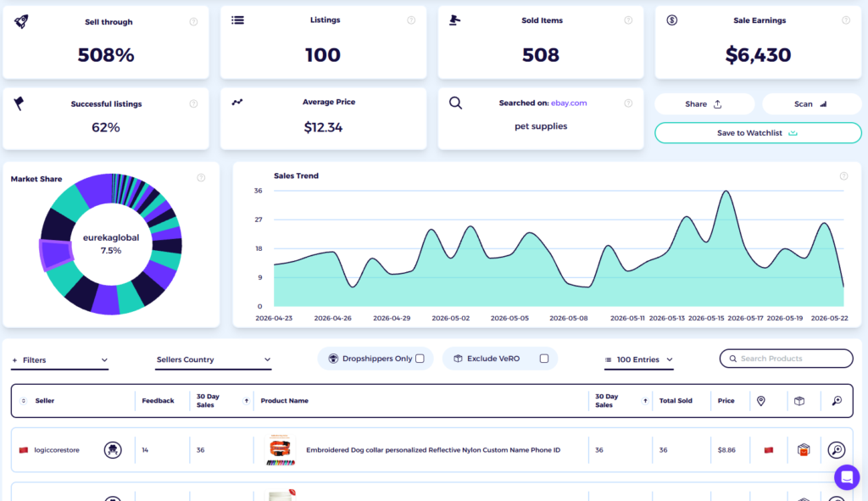Open help tooltip for Market Share chart
The width and height of the screenshot is (868, 501).
pos(201,178)
